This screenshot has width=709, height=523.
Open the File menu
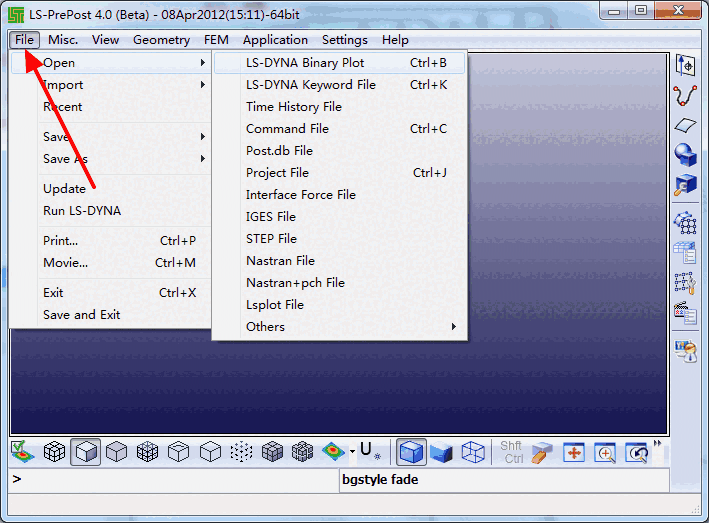[24, 40]
